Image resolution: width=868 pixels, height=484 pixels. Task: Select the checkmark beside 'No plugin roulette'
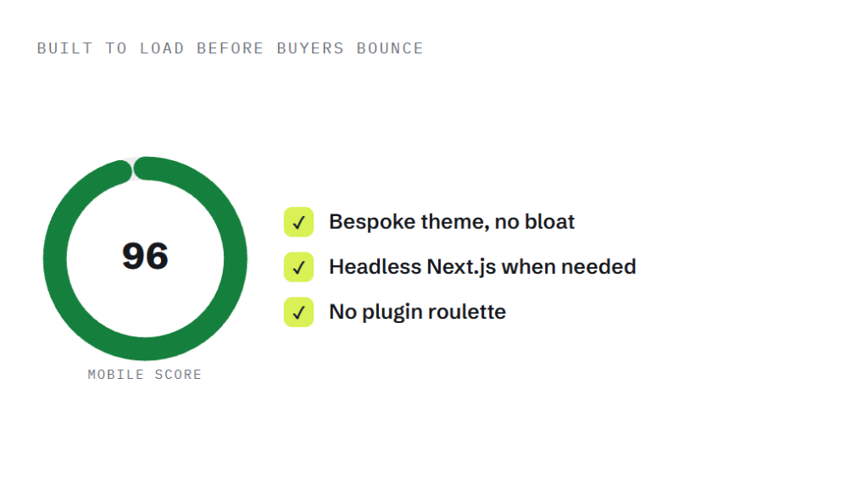click(x=299, y=312)
